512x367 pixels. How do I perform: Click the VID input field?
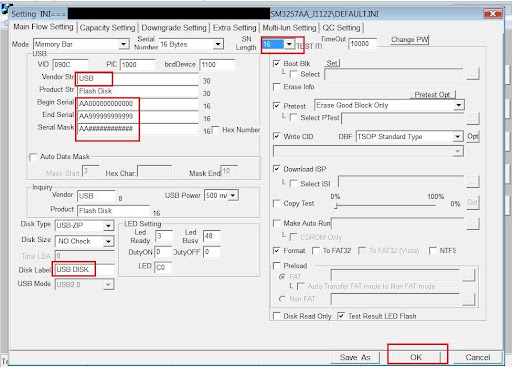(x=70, y=65)
